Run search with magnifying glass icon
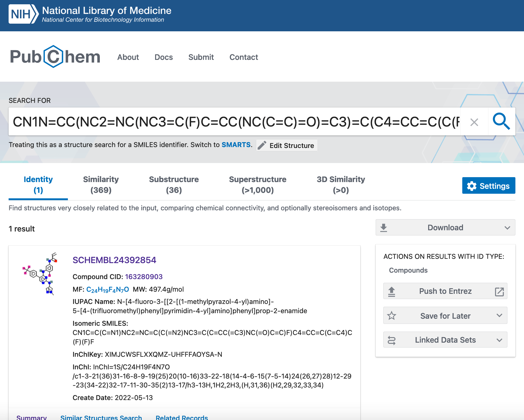Screen dimensions: 524x420 coord(501,121)
